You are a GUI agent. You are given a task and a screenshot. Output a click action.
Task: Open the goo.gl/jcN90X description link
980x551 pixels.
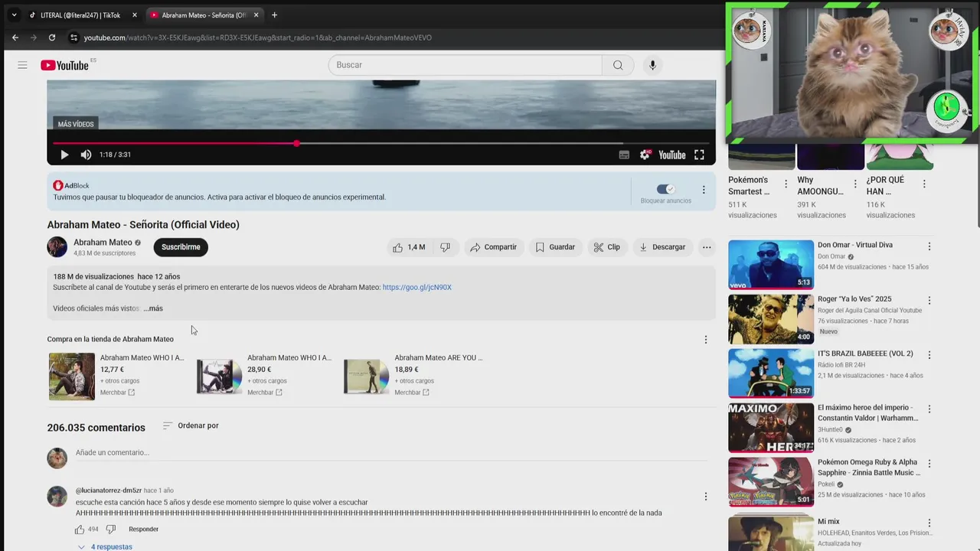point(416,288)
